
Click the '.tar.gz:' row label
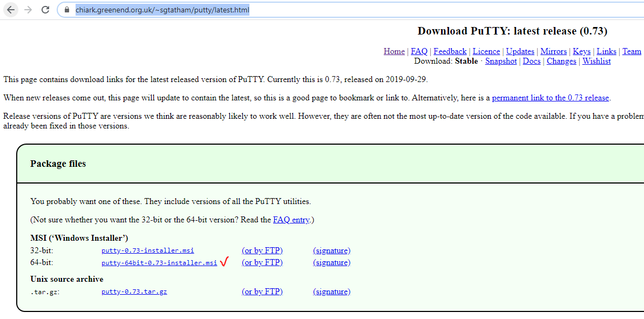click(45, 293)
